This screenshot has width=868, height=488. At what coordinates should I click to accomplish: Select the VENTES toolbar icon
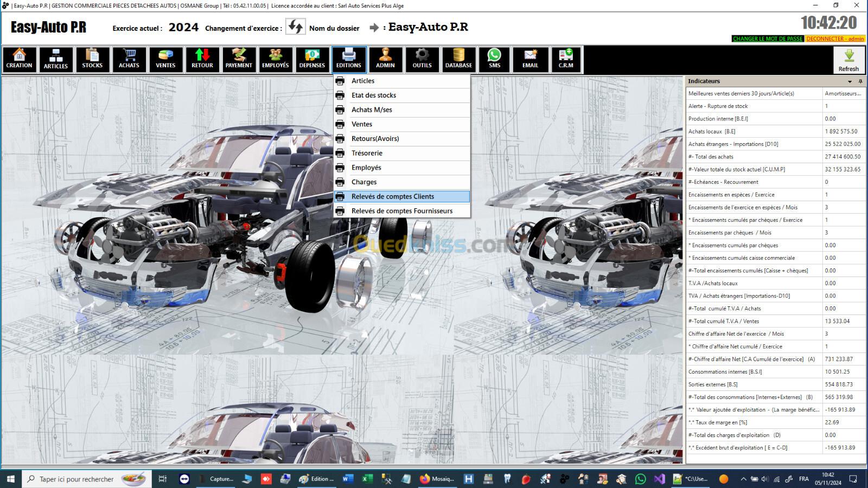[165, 59]
